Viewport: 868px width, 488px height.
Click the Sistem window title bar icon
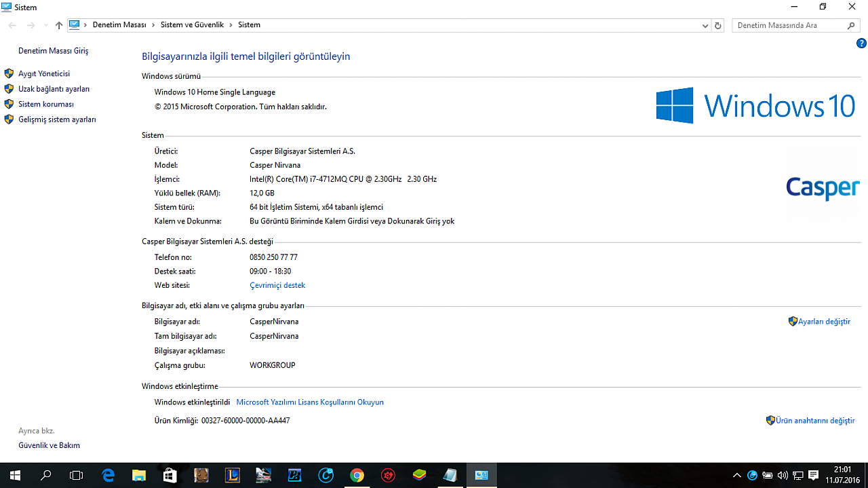[7, 7]
